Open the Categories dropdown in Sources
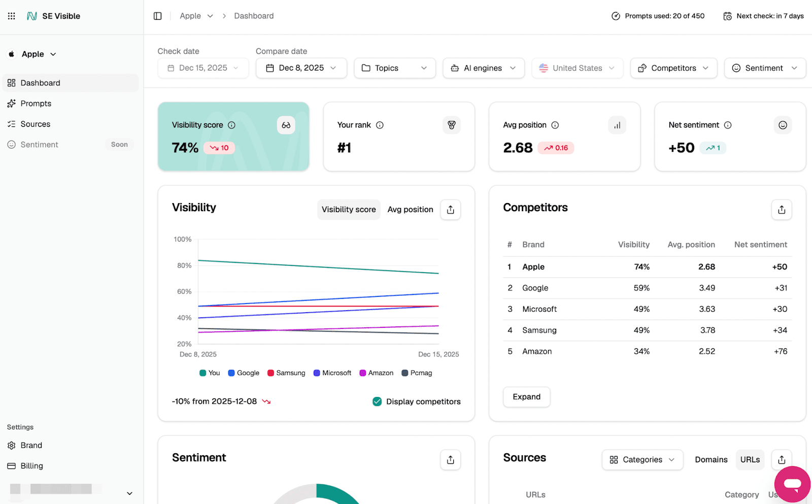This screenshot has width=812, height=504. [x=642, y=459]
